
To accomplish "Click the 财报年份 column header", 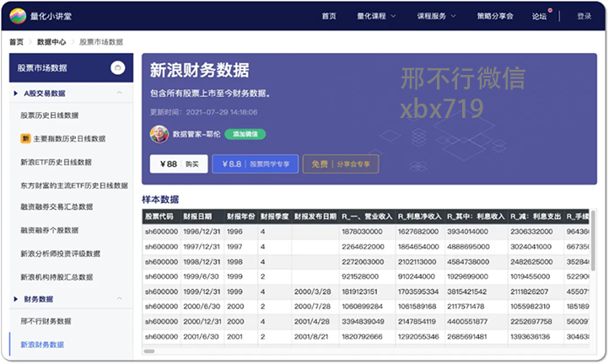I will tap(240, 217).
